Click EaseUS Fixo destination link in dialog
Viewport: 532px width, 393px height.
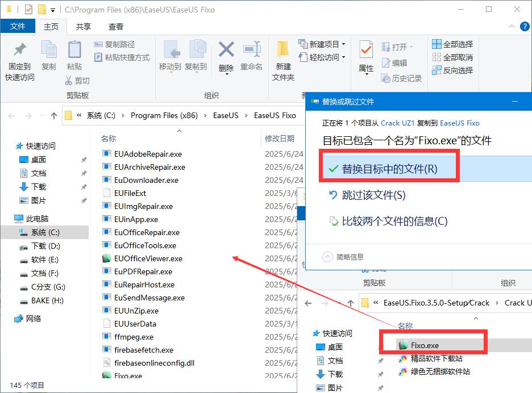tap(459, 123)
